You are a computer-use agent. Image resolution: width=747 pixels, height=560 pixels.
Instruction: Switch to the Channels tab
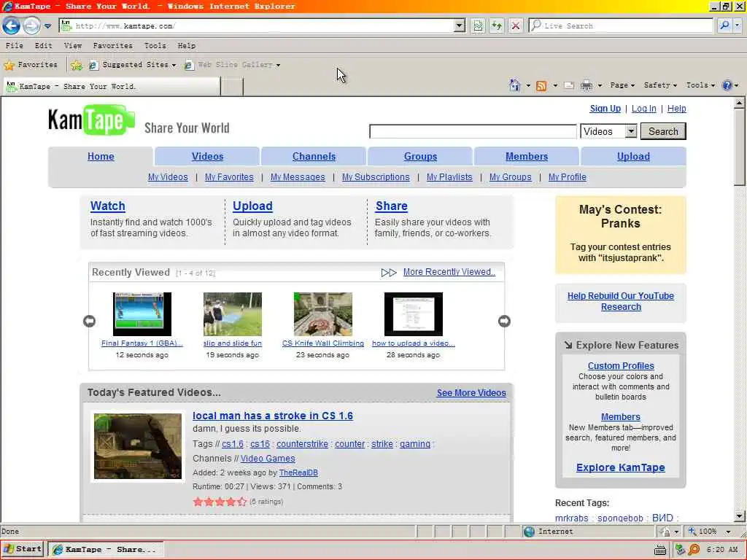click(314, 156)
